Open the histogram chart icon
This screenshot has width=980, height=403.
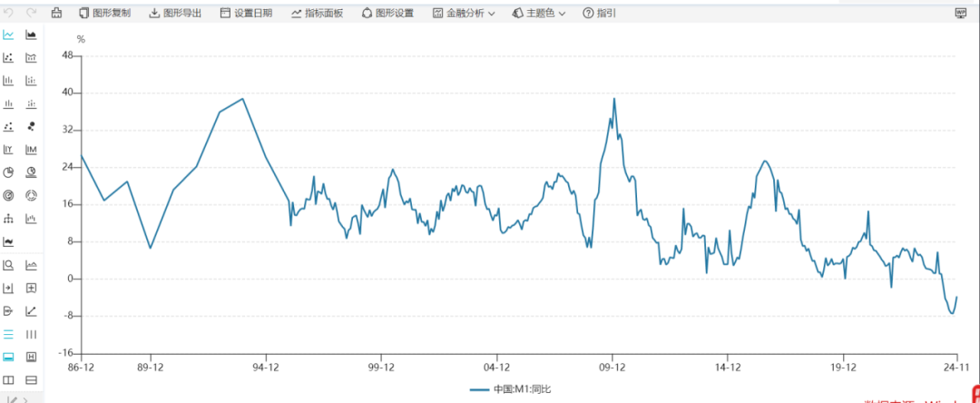(x=31, y=219)
